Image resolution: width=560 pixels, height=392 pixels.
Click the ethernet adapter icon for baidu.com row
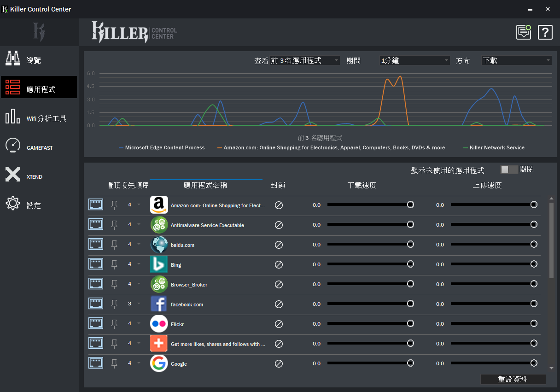(96, 245)
